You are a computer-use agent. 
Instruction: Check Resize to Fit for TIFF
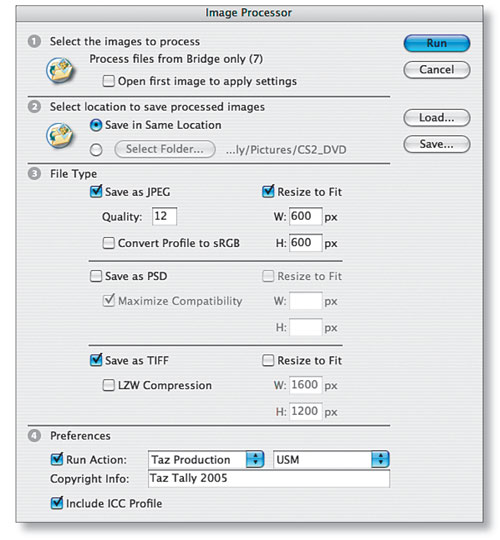(x=268, y=361)
